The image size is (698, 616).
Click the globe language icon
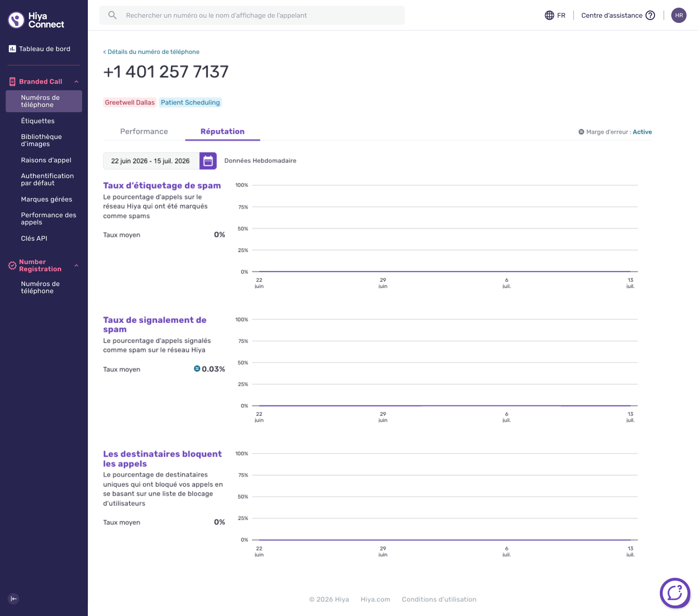click(x=549, y=15)
